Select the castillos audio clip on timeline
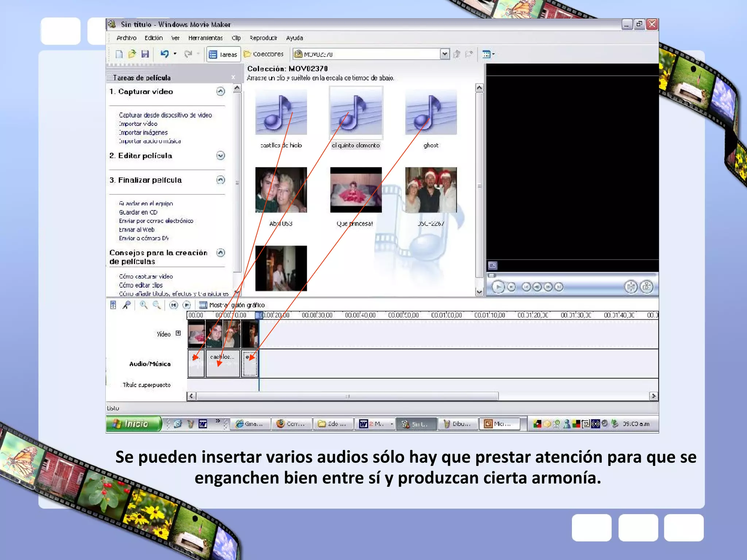This screenshot has height=560, width=747. click(x=222, y=363)
